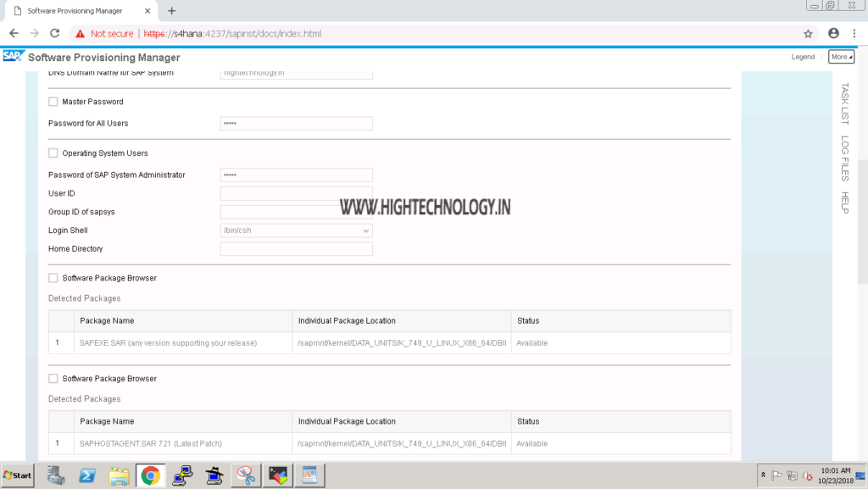Open the Chrome profile account icon
The image size is (868, 489).
[833, 34]
